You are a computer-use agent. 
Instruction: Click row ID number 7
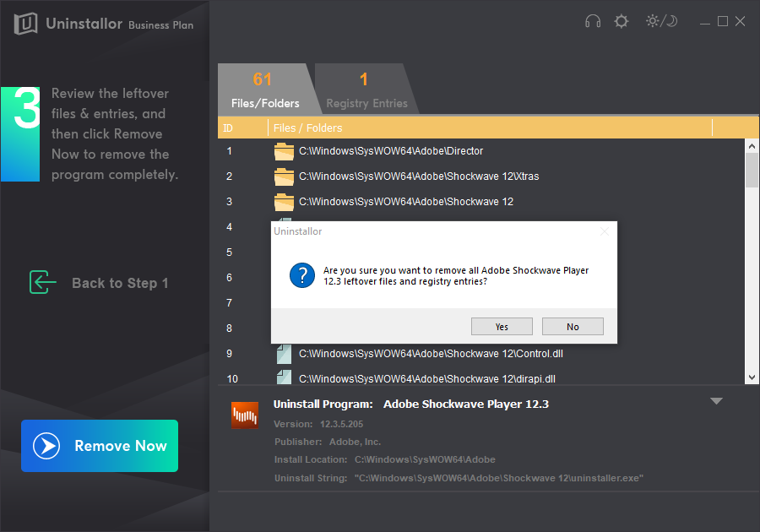(x=229, y=303)
